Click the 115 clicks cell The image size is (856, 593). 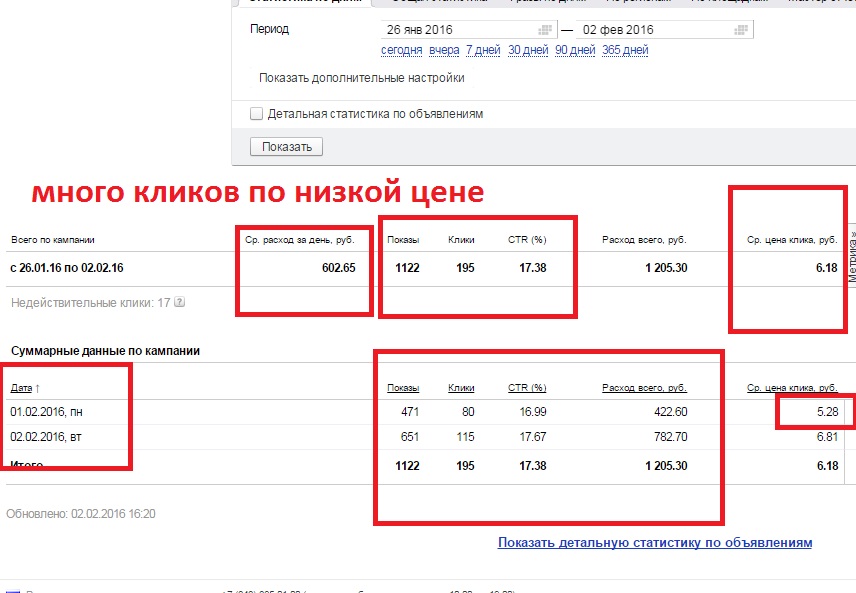click(465, 437)
